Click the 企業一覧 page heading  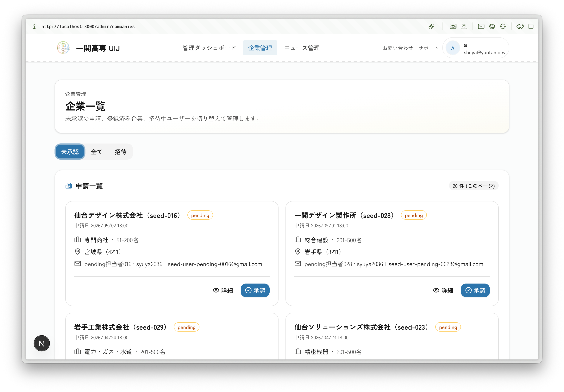pyautogui.click(x=85, y=106)
